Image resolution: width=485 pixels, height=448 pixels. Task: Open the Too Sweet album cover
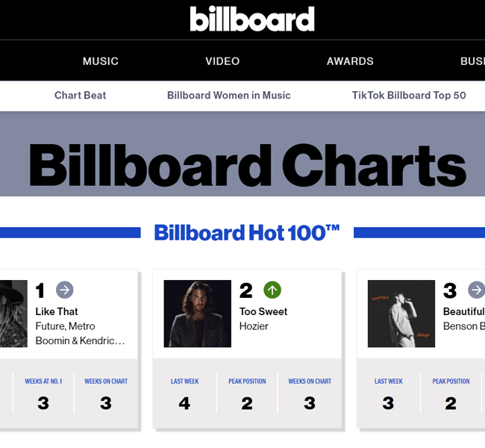pyautogui.click(x=197, y=314)
